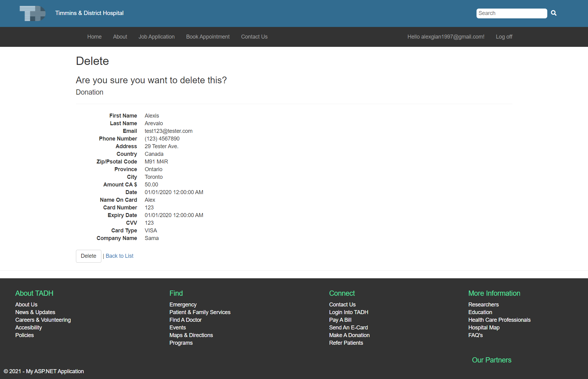
Task: Open Careers & Volunteering footer link
Action: click(x=43, y=320)
